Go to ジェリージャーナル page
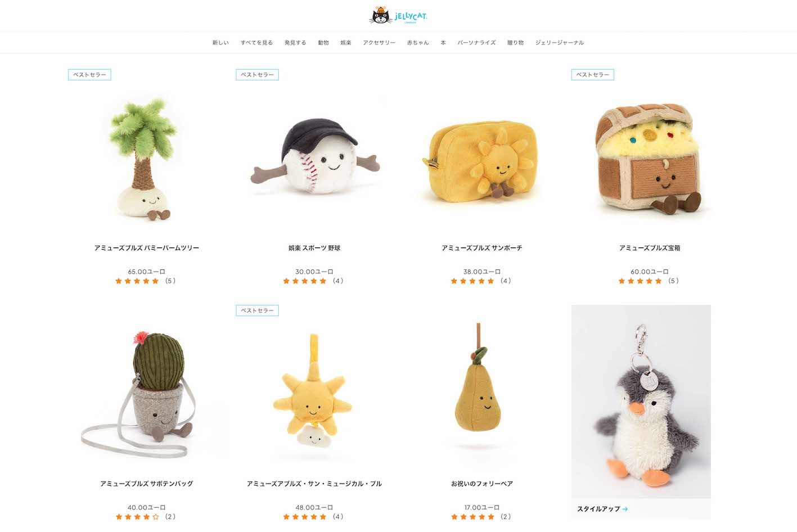 click(560, 43)
